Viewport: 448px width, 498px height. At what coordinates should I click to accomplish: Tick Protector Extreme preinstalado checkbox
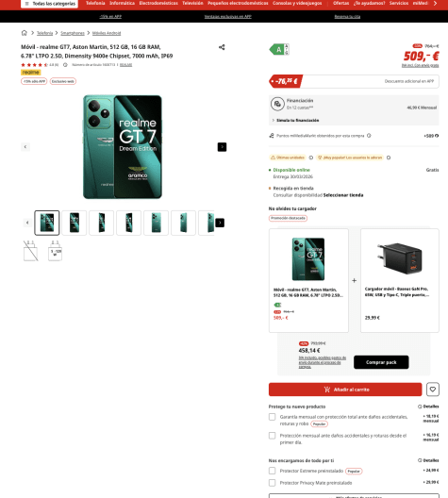(x=273, y=471)
